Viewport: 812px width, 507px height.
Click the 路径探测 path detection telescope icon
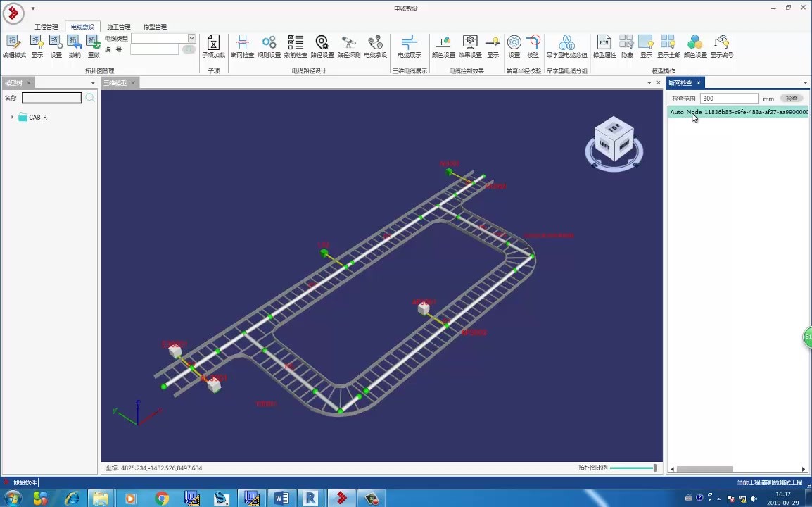pyautogui.click(x=348, y=46)
